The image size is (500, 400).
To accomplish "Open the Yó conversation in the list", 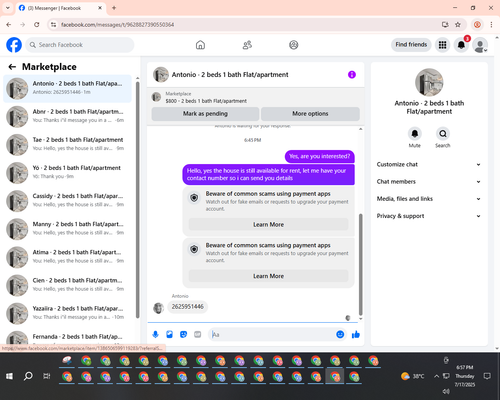I will pos(67,173).
